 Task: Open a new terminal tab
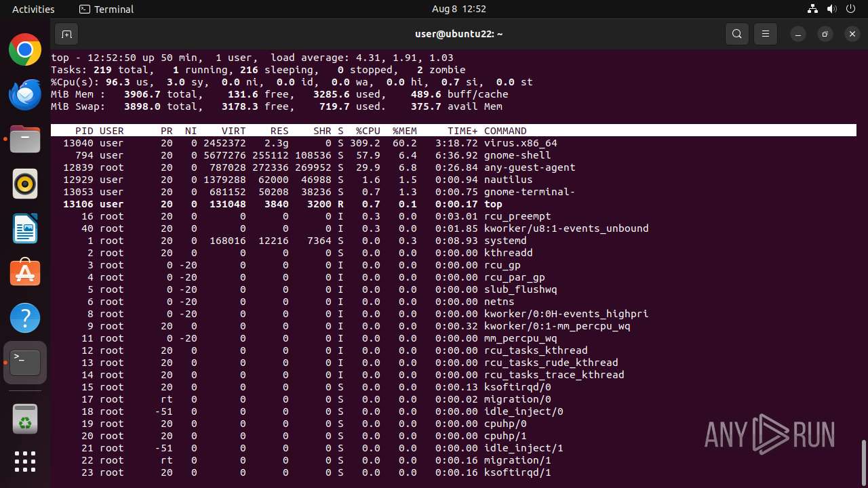(x=66, y=34)
